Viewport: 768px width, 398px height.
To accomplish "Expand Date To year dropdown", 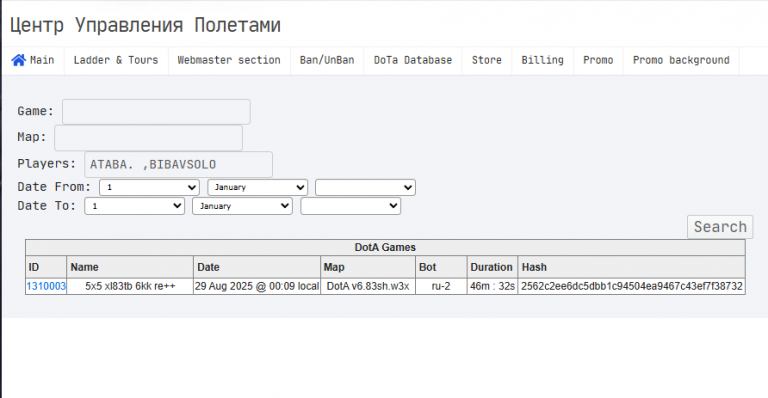I will pos(351,206).
